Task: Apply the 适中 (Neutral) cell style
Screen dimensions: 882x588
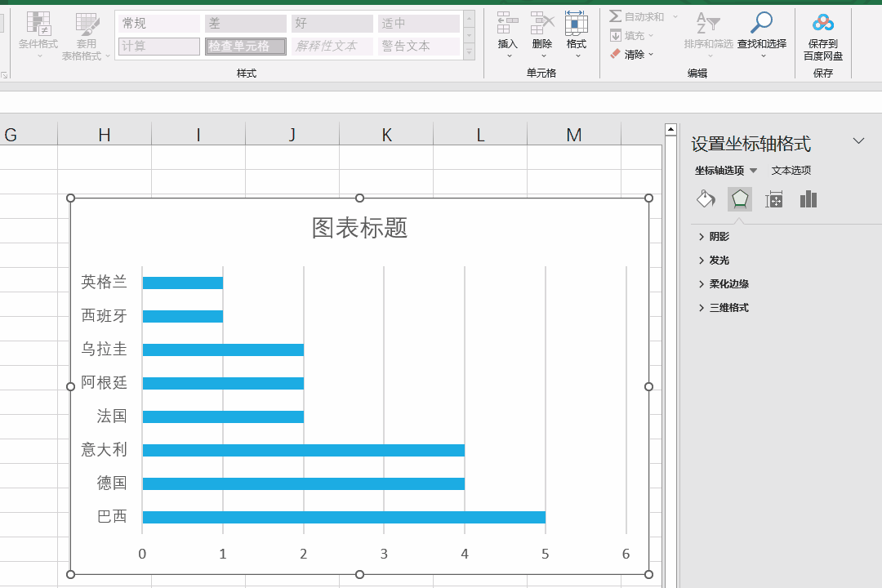Action: (x=419, y=23)
